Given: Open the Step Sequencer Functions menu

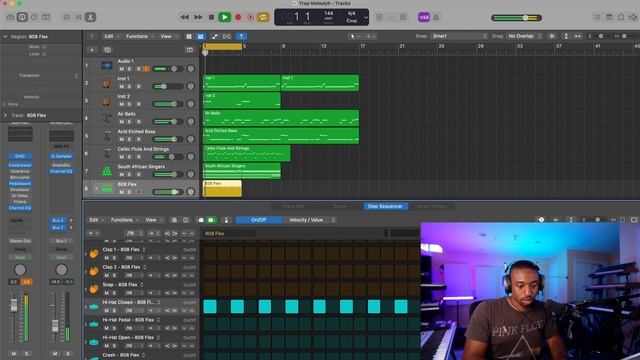Looking at the screenshot, I should coord(124,220).
